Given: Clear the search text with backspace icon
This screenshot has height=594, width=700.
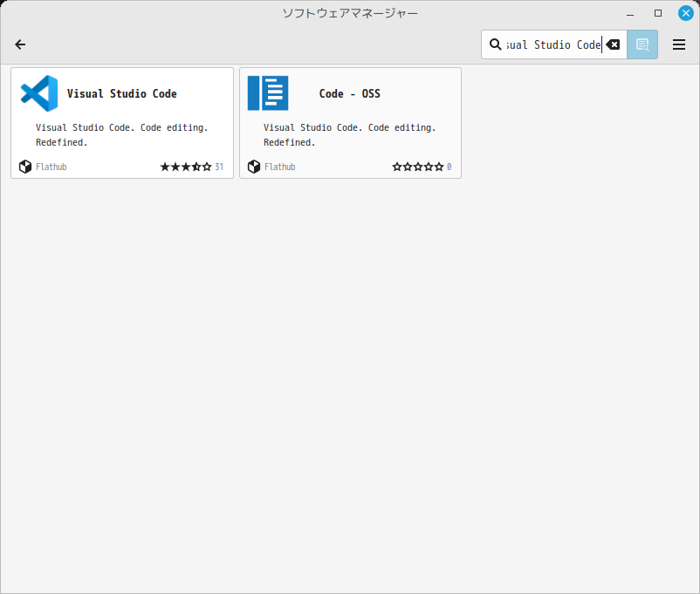Looking at the screenshot, I should [614, 44].
